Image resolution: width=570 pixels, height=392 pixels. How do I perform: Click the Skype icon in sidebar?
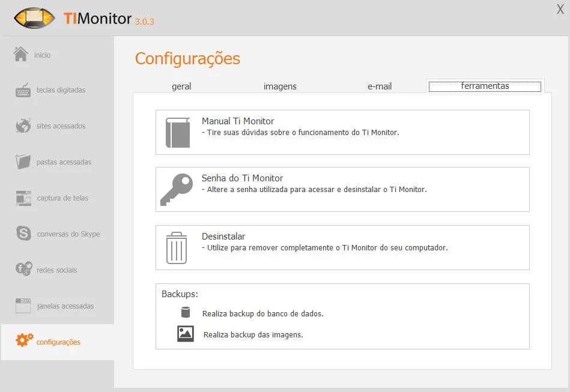click(x=24, y=234)
